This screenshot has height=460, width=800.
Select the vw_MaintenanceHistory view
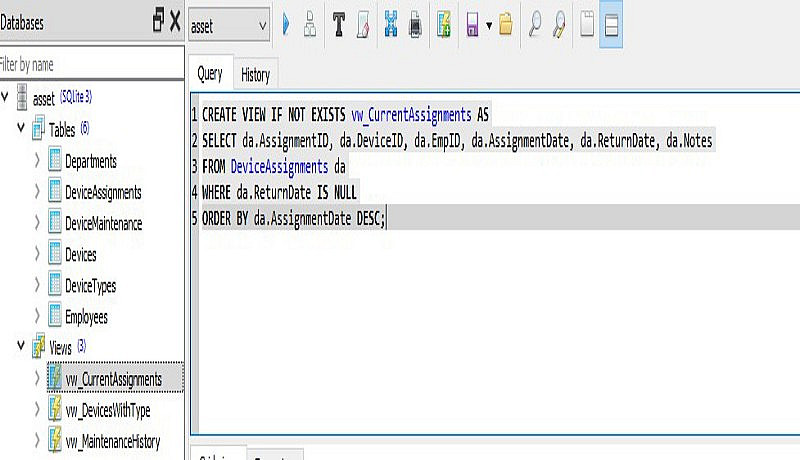[113, 441]
